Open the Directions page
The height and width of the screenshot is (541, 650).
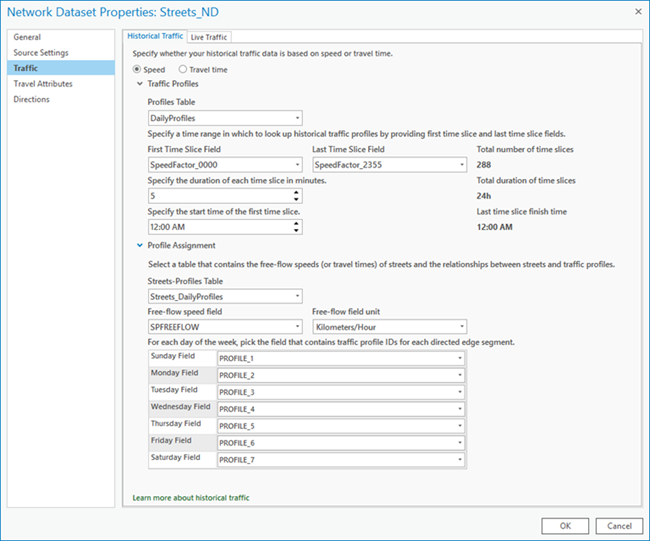coord(31,99)
